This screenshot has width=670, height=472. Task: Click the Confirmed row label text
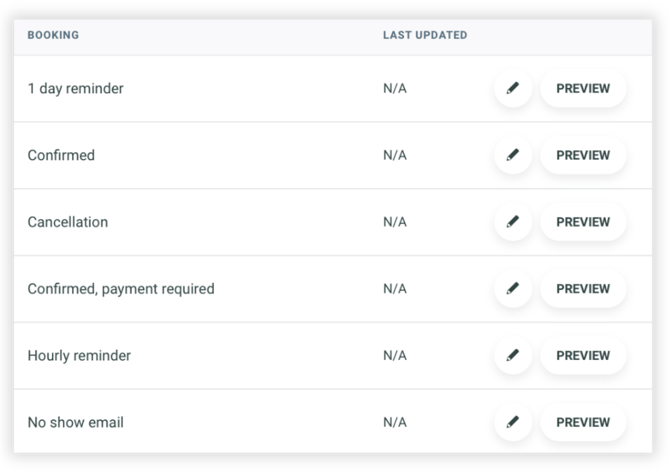(x=61, y=155)
